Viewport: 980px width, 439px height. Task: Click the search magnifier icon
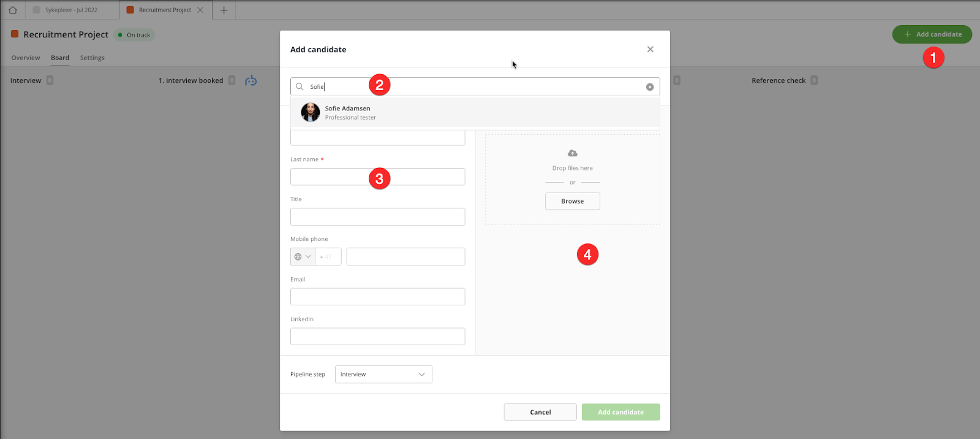click(300, 86)
